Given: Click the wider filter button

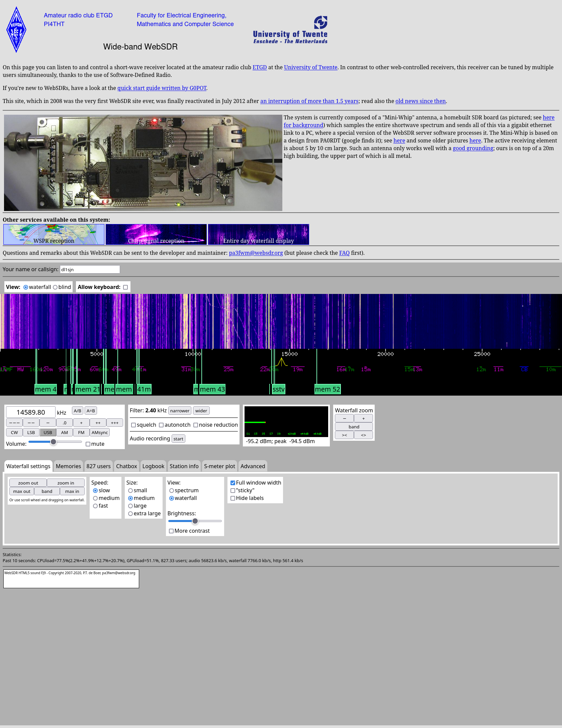Looking at the screenshot, I should click(201, 411).
